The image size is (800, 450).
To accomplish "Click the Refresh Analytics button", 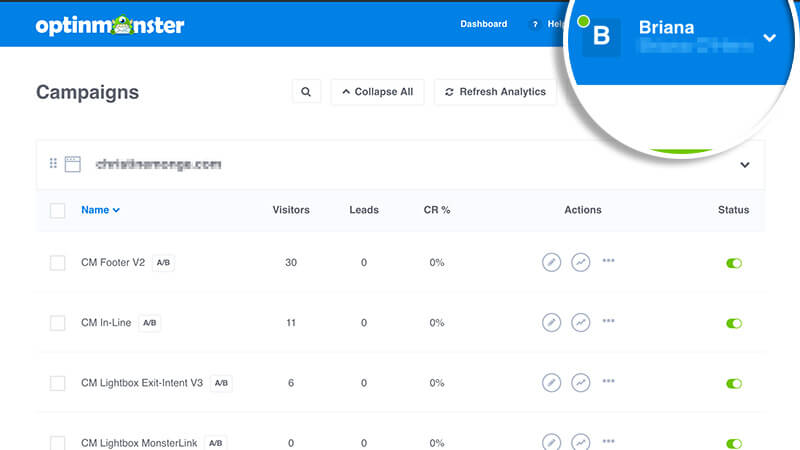I will (x=495, y=92).
